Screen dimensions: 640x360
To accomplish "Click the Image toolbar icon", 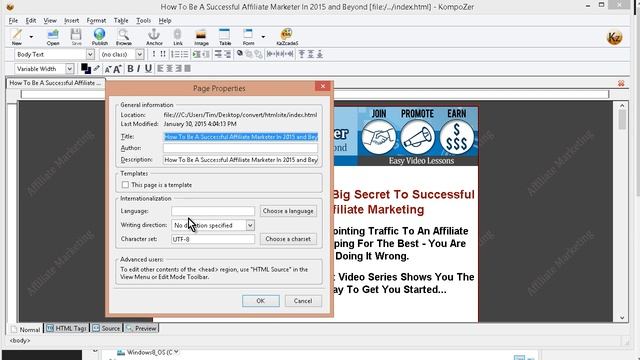I will tap(201, 37).
